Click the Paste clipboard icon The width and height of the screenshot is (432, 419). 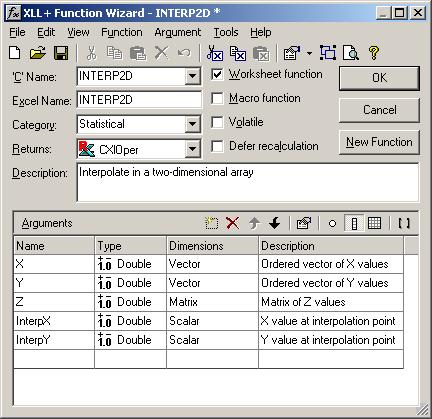[x=138, y=53]
